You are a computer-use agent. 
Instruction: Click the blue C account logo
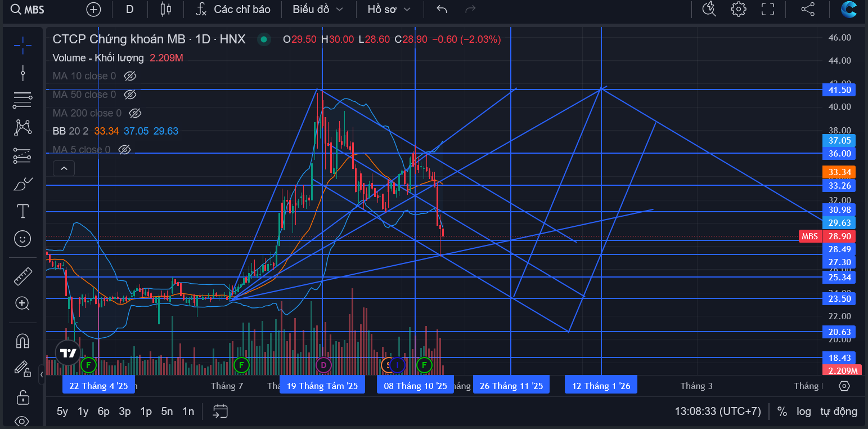pyautogui.click(x=849, y=9)
